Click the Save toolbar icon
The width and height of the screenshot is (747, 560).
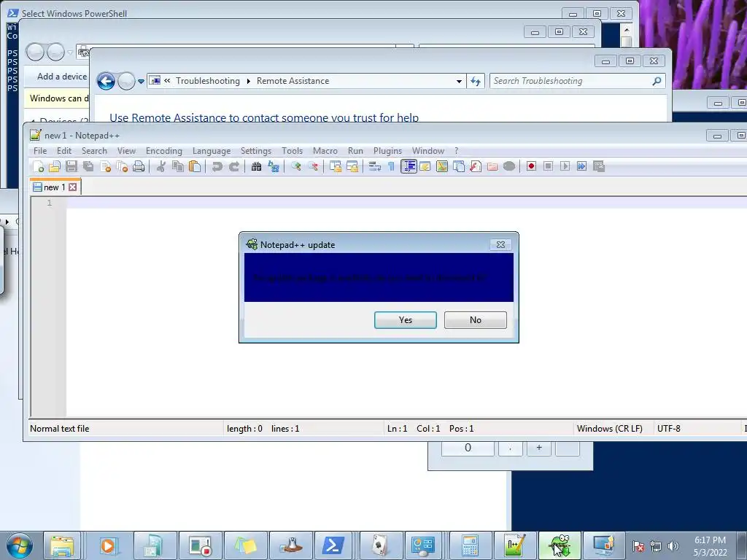tap(71, 166)
